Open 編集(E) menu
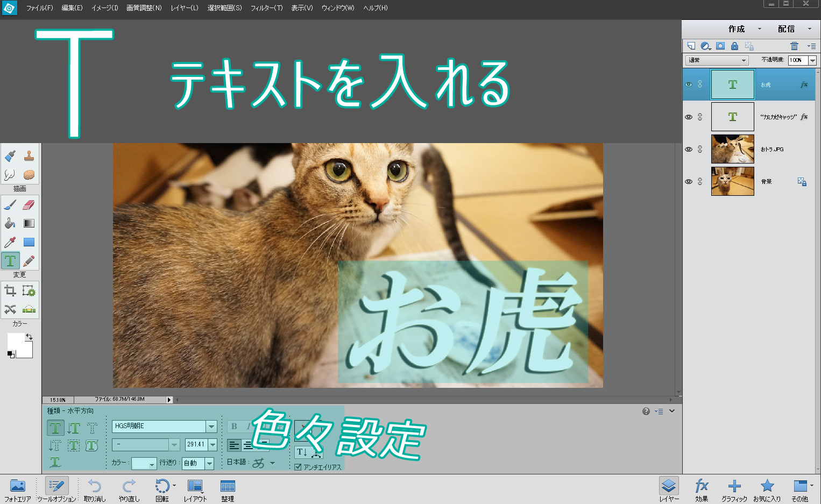 [x=72, y=8]
